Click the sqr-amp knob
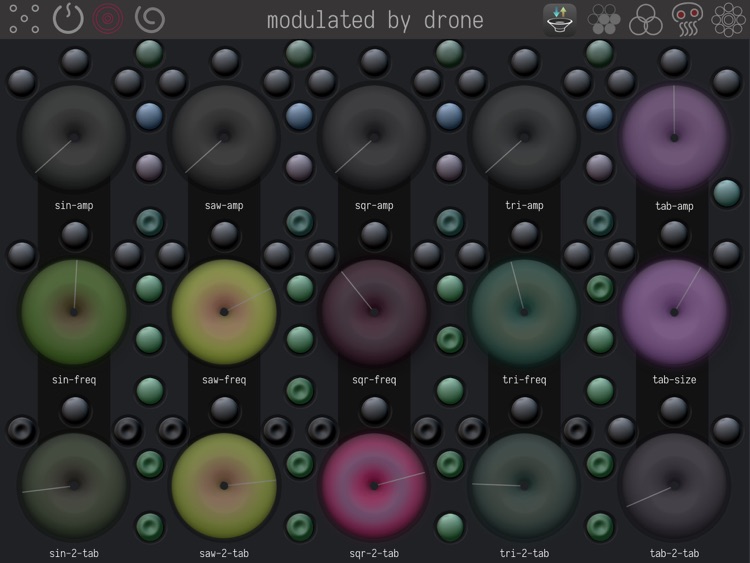This screenshot has width=750, height=563. (374, 137)
